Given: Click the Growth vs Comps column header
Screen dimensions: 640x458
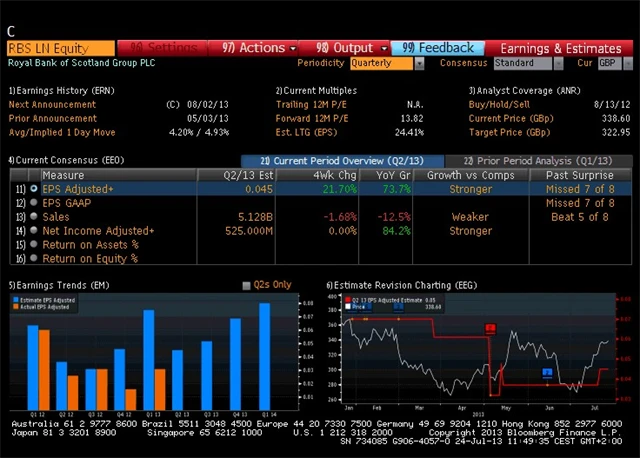Looking at the screenshot, I should [x=471, y=175].
